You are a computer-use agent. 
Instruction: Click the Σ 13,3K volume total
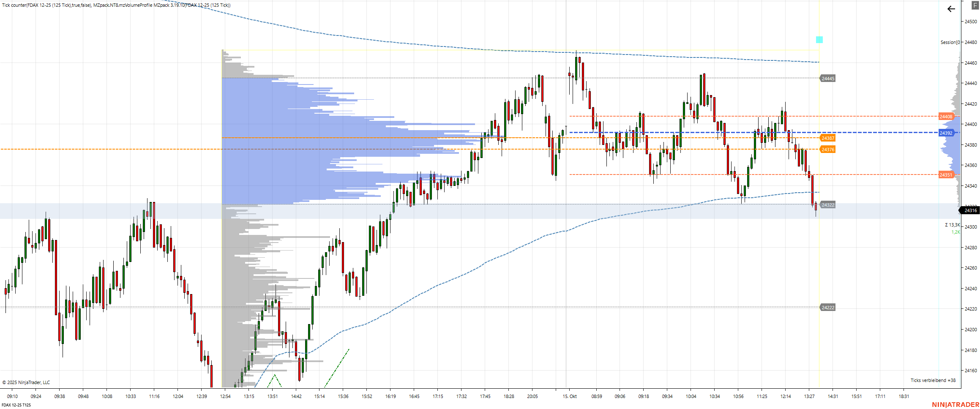coord(953,225)
